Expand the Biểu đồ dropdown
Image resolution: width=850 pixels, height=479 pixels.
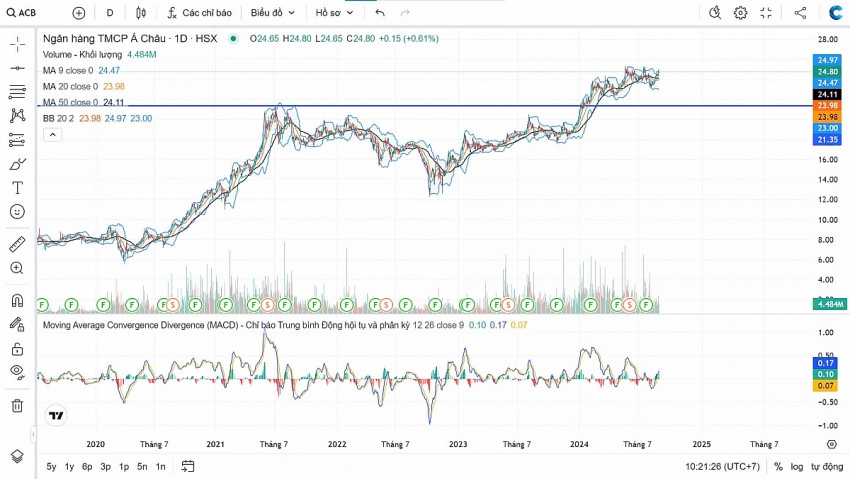(x=272, y=13)
